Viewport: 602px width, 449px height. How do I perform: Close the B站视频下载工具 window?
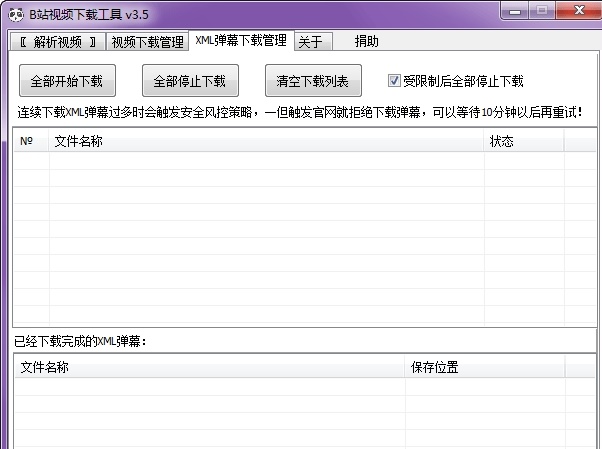click(x=579, y=10)
